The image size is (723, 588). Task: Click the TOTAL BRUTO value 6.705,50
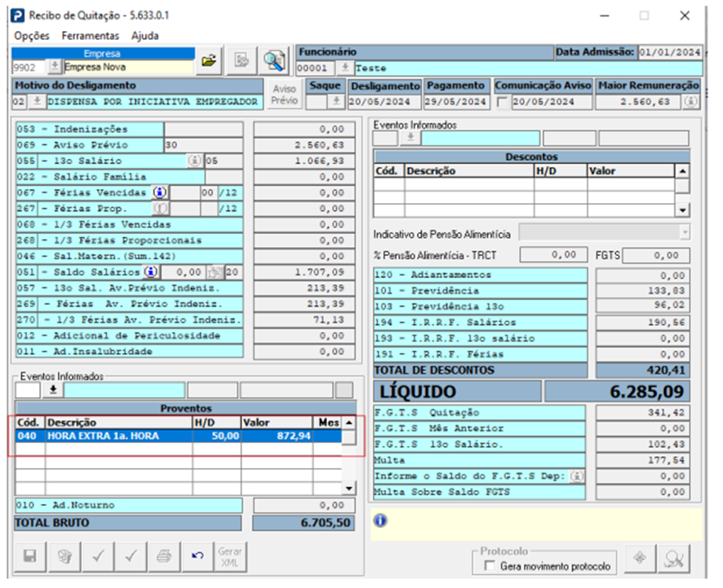pyautogui.click(x=304, y=523)
